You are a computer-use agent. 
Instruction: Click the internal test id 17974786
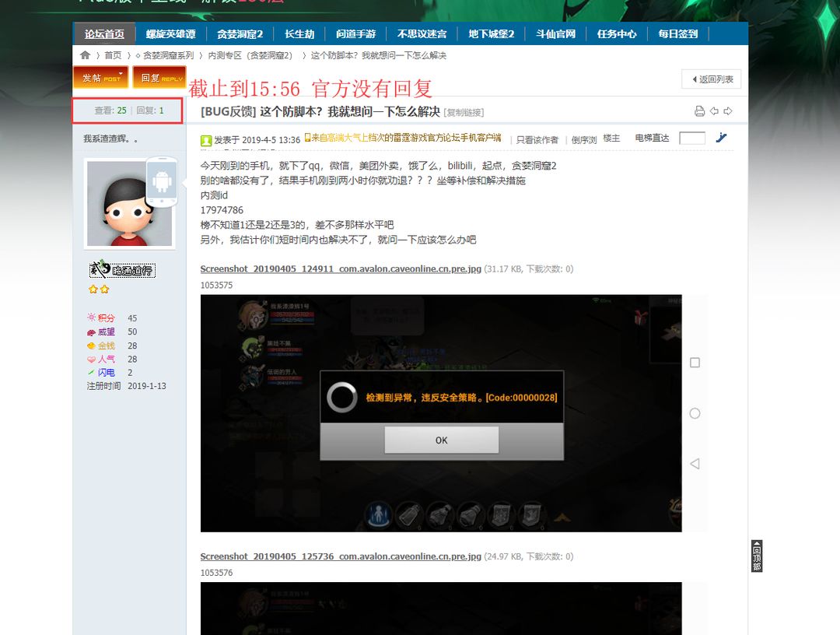point(222,210)
